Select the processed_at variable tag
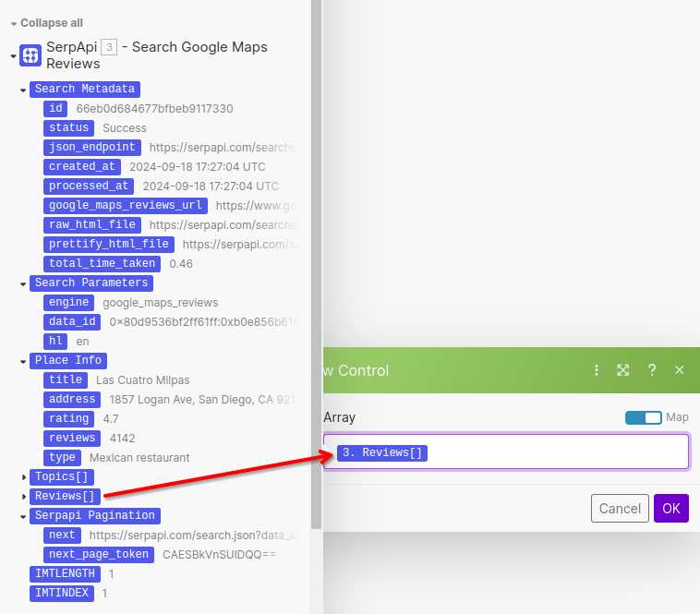700x614 pixels. [x=89, y=187]
